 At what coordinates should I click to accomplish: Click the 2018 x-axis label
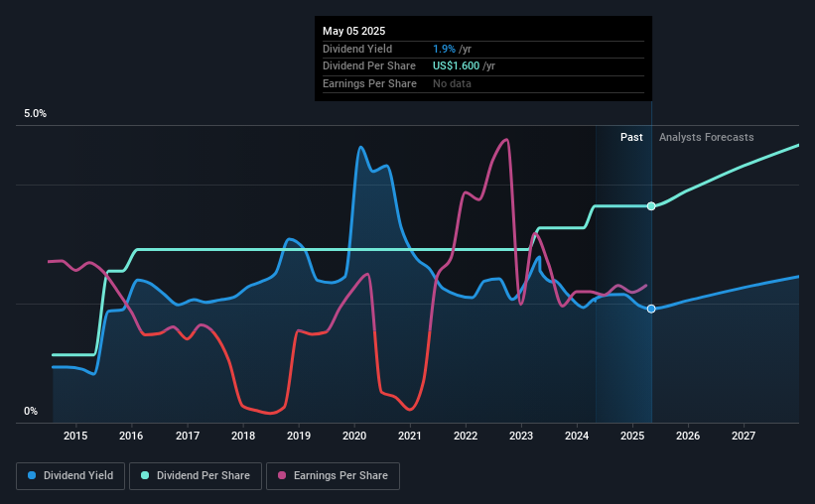(243, 436)
